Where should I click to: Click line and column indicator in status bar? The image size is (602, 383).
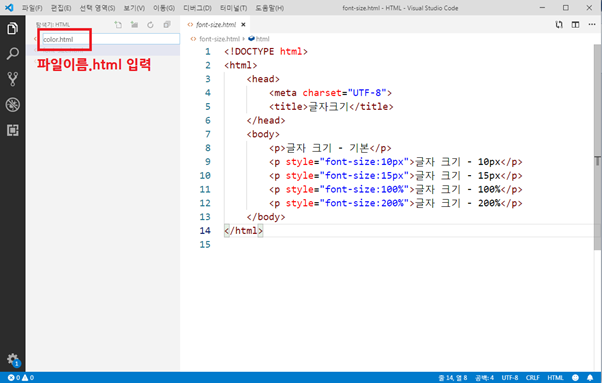click(x=453, y=378)
